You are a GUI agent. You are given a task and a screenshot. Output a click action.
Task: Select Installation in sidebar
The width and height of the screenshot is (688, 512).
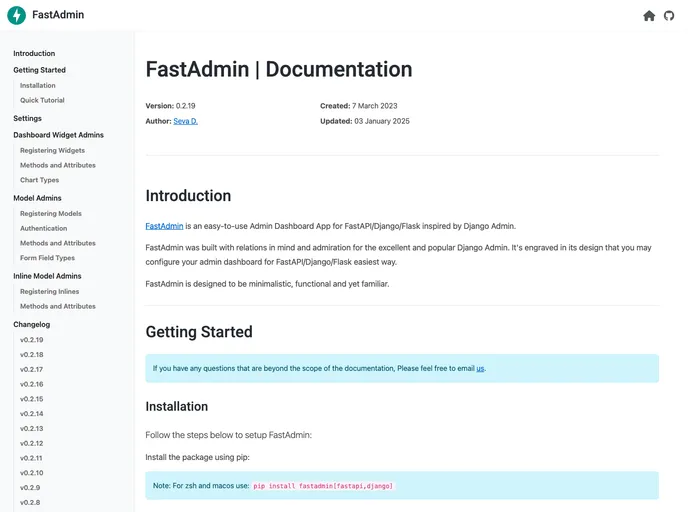[x=38, y=86]
